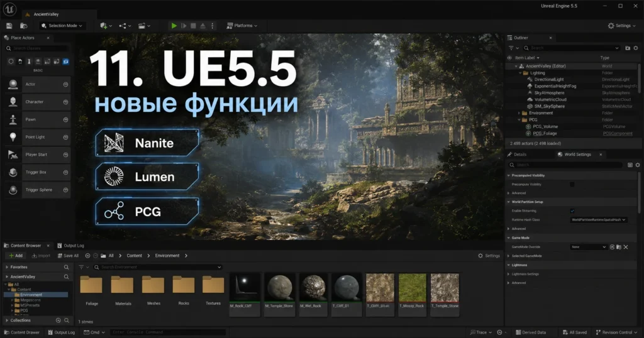Click the Save icon in the main toolbar
The height and width of the screenshot is (338, 644).
tap(9, 26)
